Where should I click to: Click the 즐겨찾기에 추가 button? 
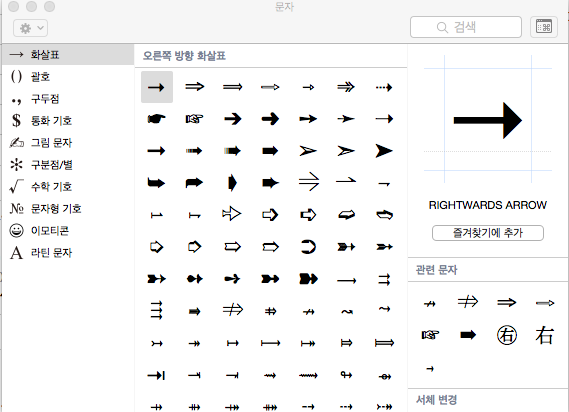point(488,233)
